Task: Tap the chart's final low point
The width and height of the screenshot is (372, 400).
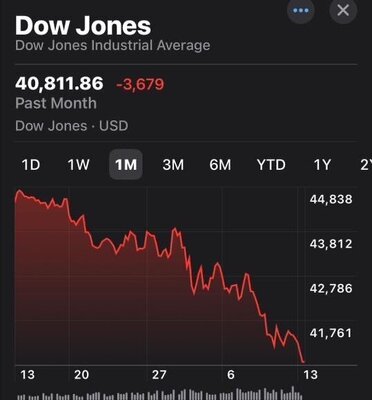Action: tap(303, 361)
